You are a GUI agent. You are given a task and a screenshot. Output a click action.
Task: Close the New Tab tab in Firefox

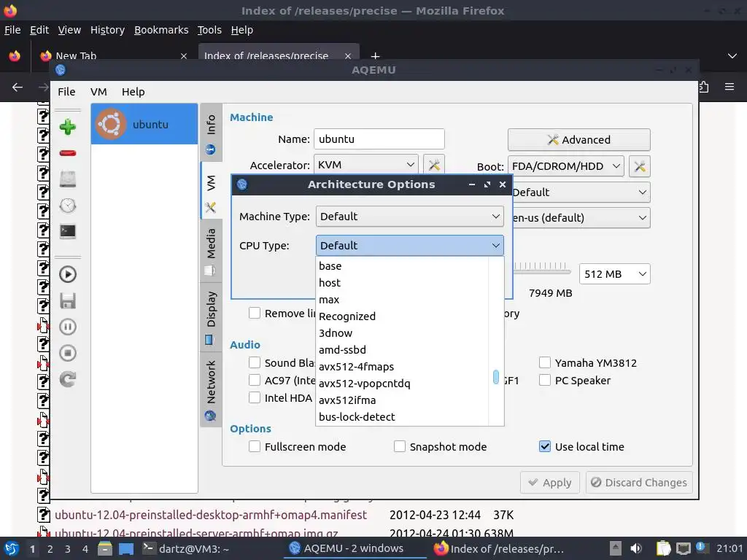click(183, 56)
